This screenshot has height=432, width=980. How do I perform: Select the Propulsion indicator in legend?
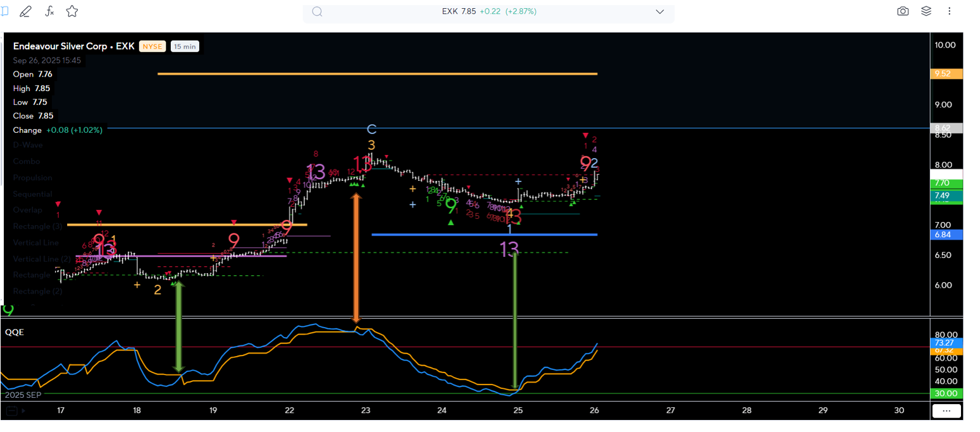32,178
